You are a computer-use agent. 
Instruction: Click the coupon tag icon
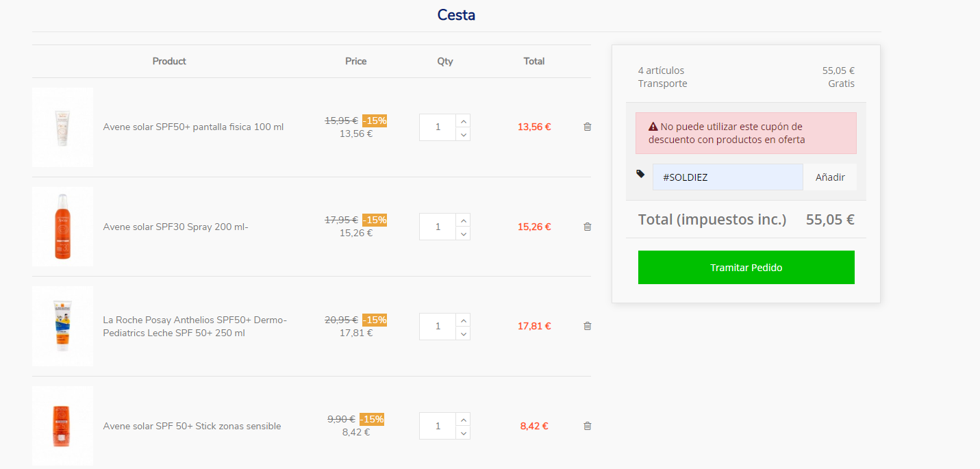tap(640, 174)
